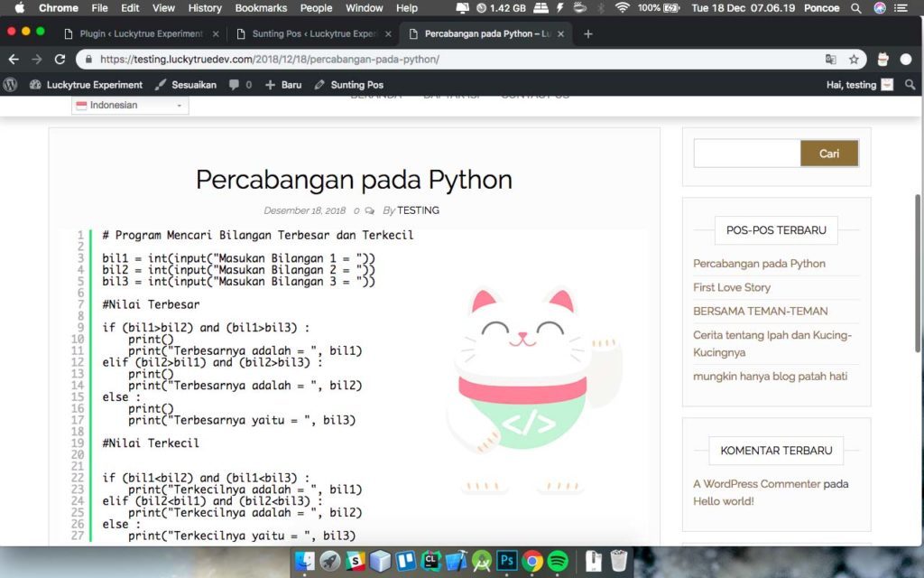
Task: Go back to the previous page
Action: click(x=14, y=59)
